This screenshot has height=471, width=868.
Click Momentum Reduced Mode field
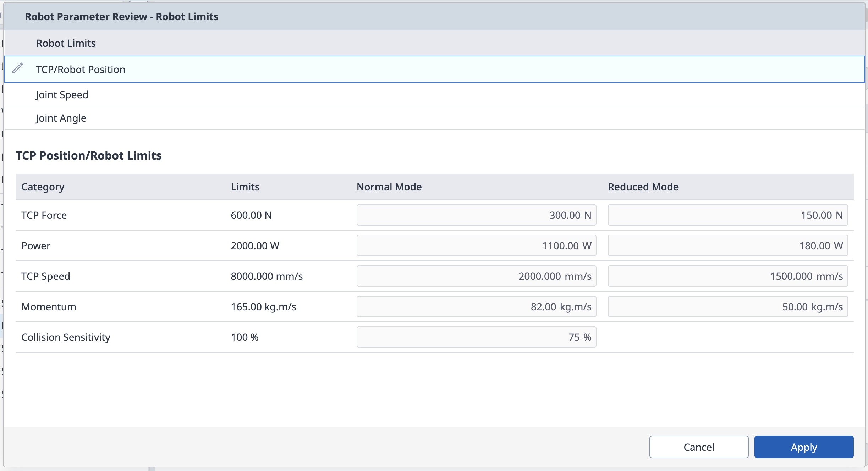tap(727, 307)
